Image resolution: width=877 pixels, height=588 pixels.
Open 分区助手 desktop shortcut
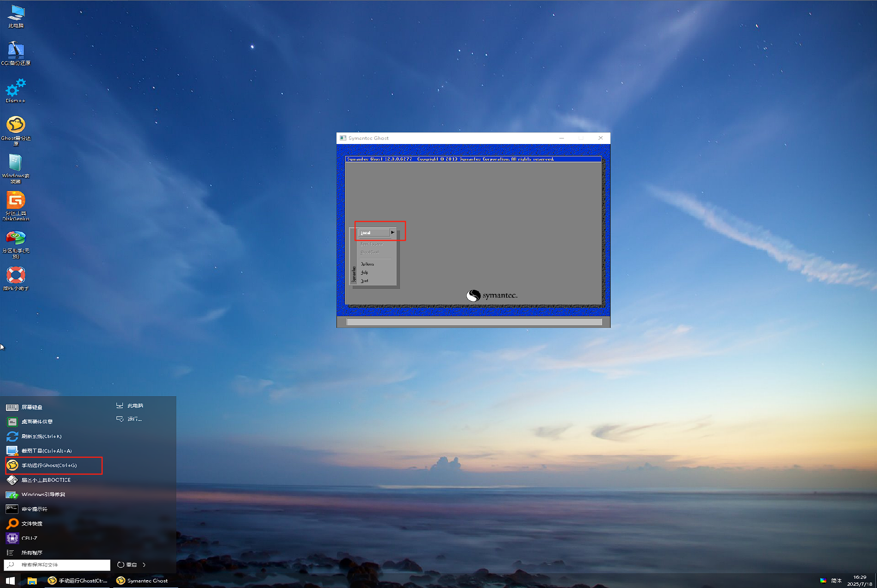[x=16, y=241]
